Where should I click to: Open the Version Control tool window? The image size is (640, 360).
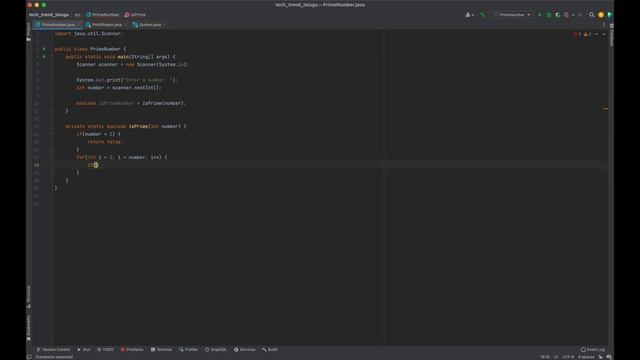pos(53,349)
